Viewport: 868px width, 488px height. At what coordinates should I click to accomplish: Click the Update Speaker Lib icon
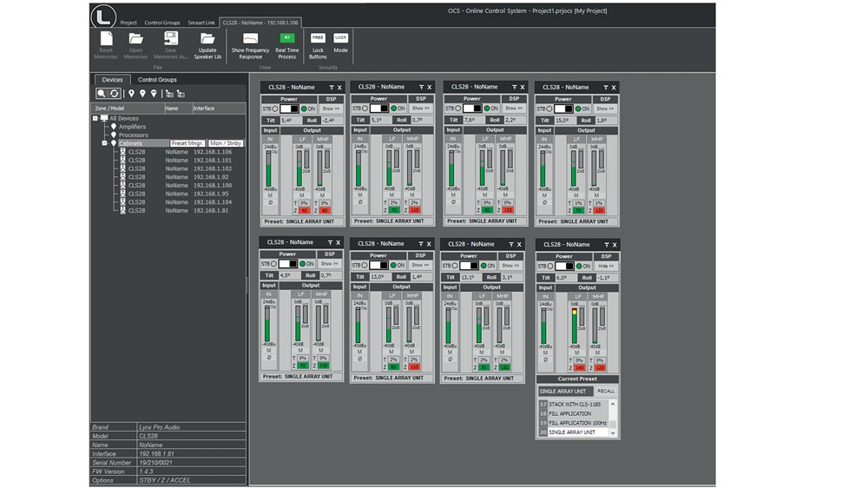point(207,39)
